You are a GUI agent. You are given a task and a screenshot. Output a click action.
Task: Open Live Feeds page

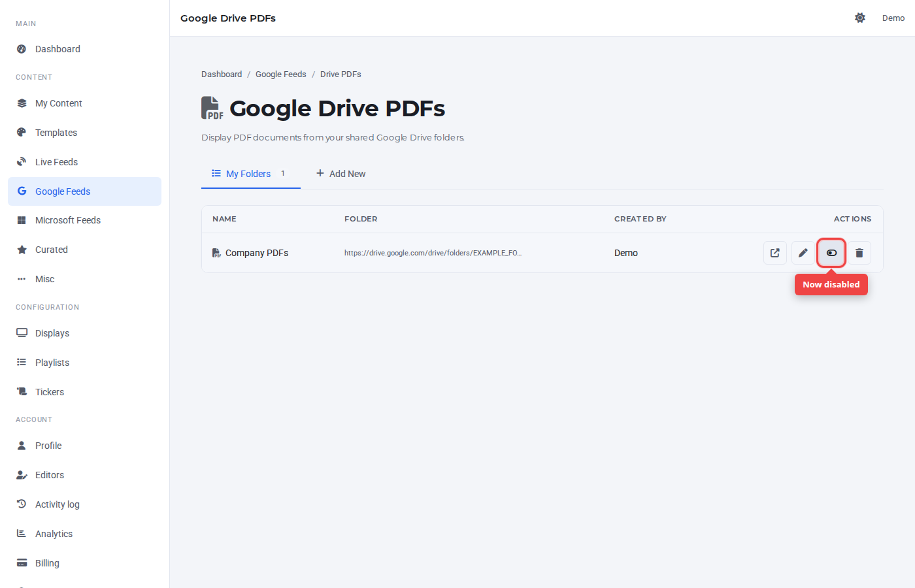tap(85, 162)
